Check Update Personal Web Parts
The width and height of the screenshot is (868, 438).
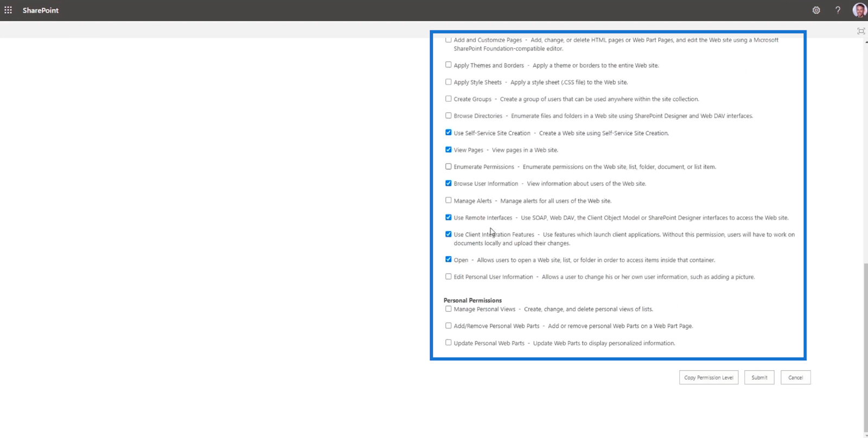[448, 343]
